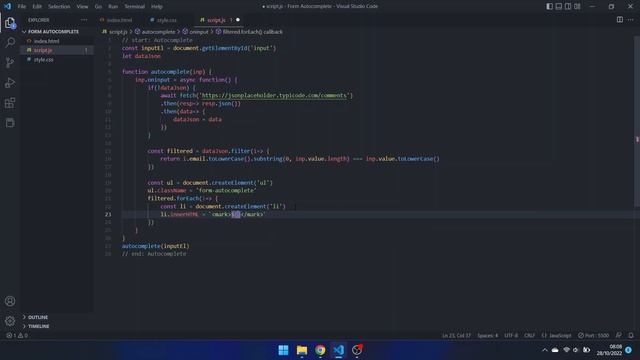
Task: Toggle the bottom panel layout icon
Action: click(559, 6)
